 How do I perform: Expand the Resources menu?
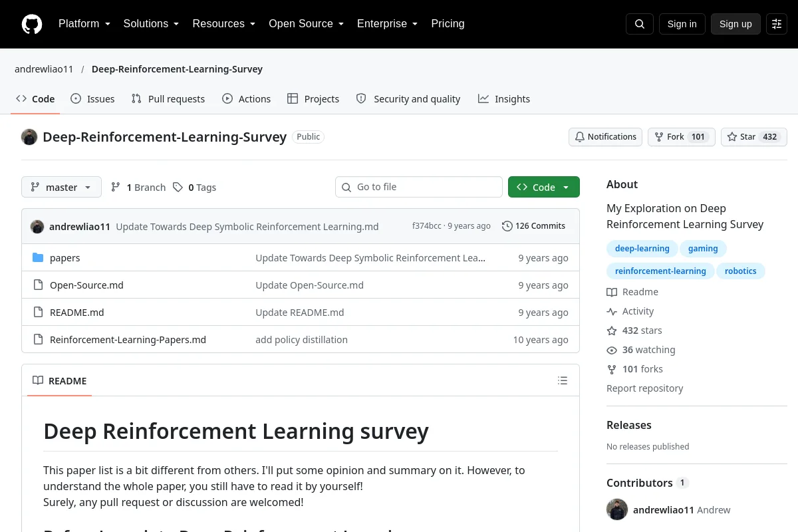coord(224,24)
